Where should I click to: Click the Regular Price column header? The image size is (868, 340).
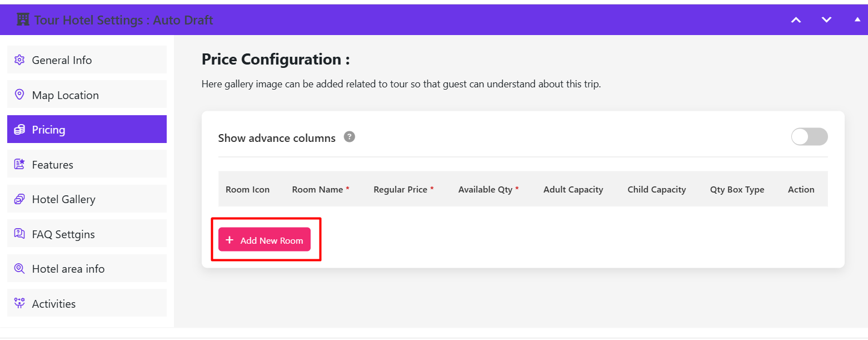click(x=400, y=190)
